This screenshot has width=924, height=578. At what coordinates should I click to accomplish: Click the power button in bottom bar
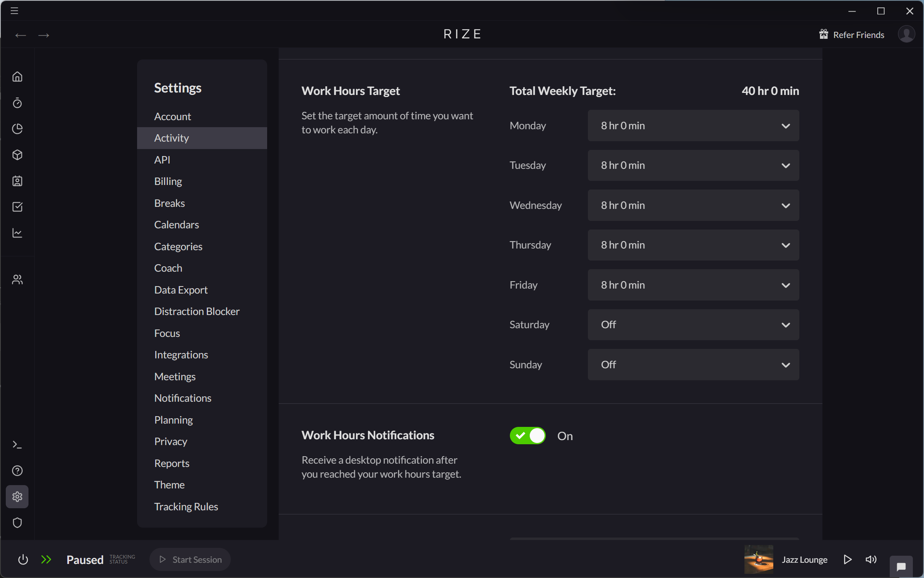23,559
